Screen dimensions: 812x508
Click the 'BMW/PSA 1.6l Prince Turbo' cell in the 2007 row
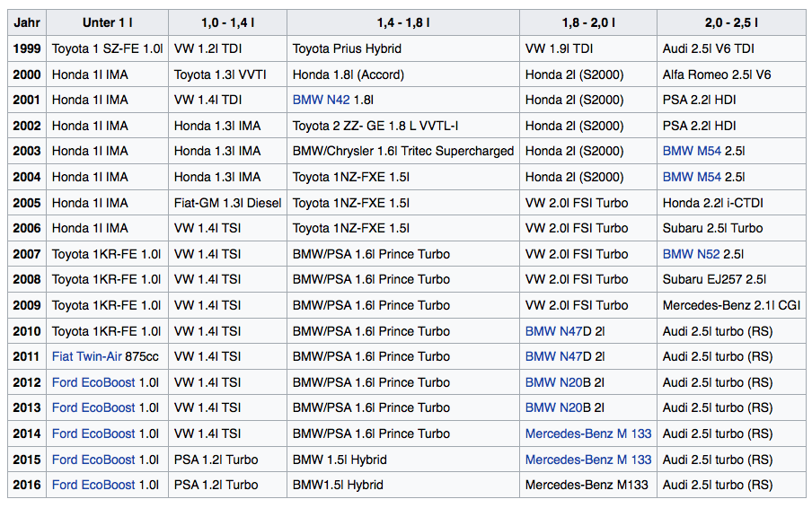coord(403,254)
